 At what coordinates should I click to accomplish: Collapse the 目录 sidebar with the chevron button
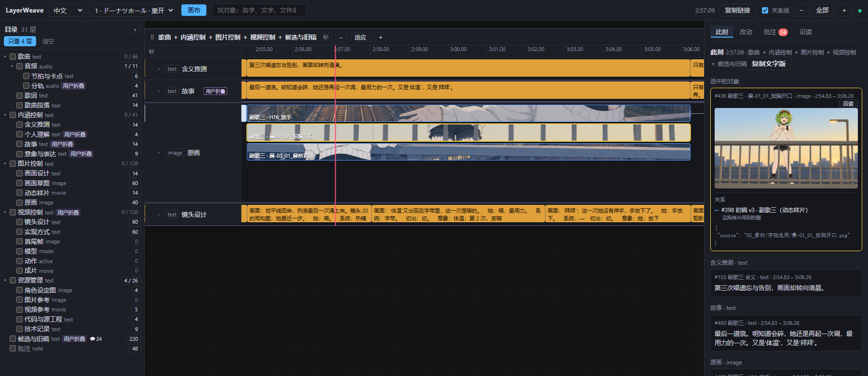pos(135,30)
